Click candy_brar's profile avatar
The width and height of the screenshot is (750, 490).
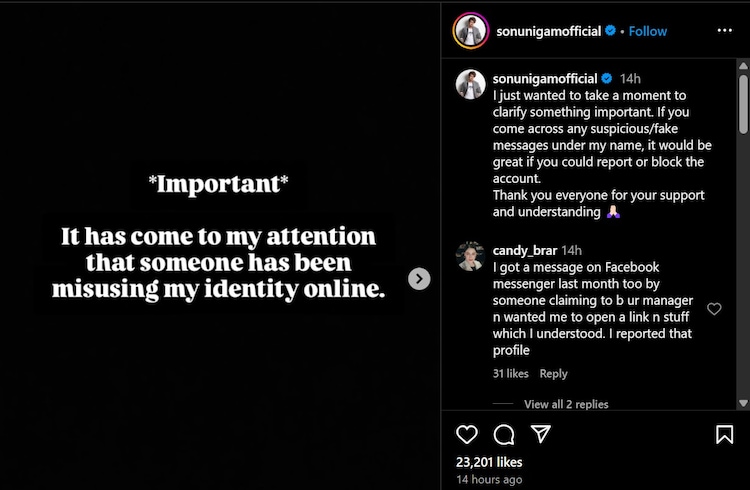[470, 256]
